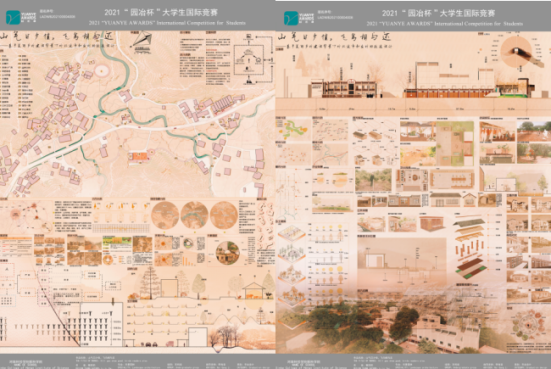Click the circular tunnel diagram beside the calligraphy title
Screen dimensions: 551x369
[x=516, y=52]
